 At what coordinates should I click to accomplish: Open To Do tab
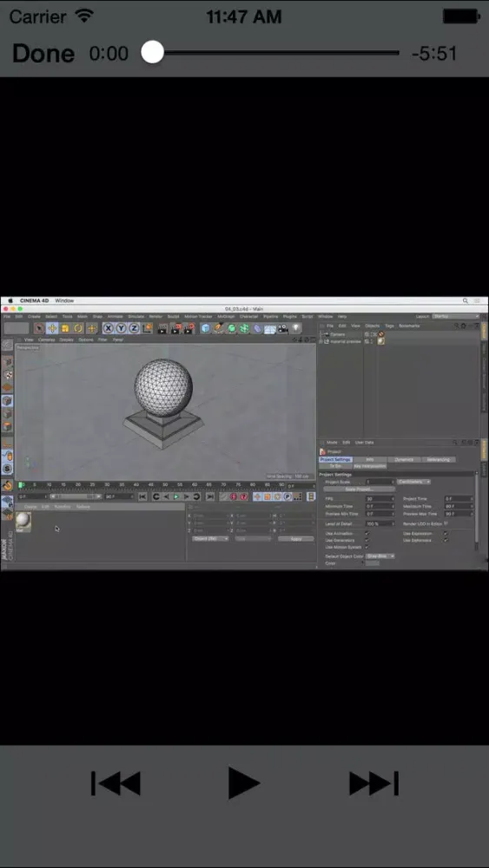[x=335, y=466]
